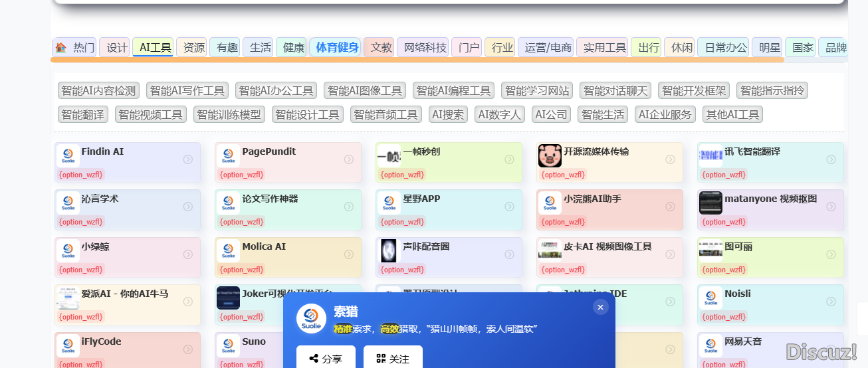Click the arrow icon on Findin AI card

(188, 159)
